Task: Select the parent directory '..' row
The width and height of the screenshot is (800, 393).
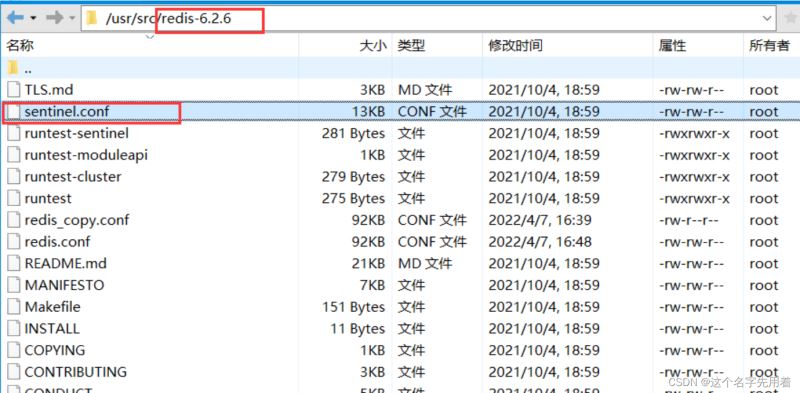Action: (x=400, y=68)
